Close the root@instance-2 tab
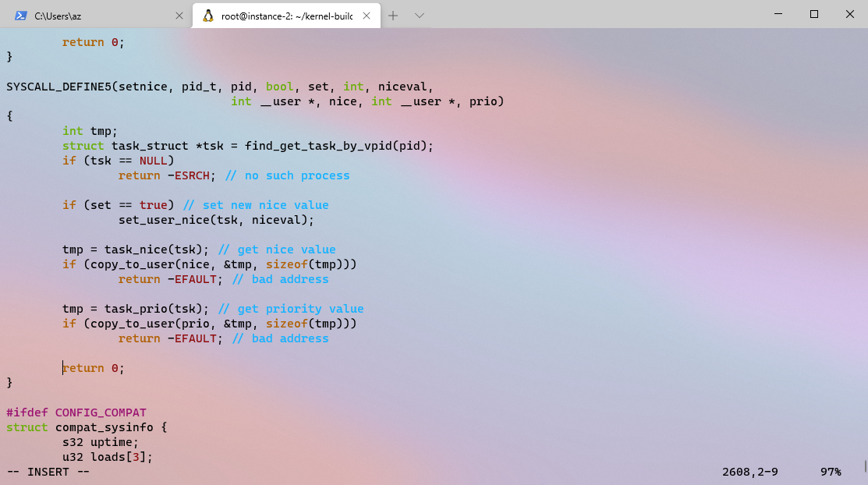868x485 pixels. tap(367, 16)
